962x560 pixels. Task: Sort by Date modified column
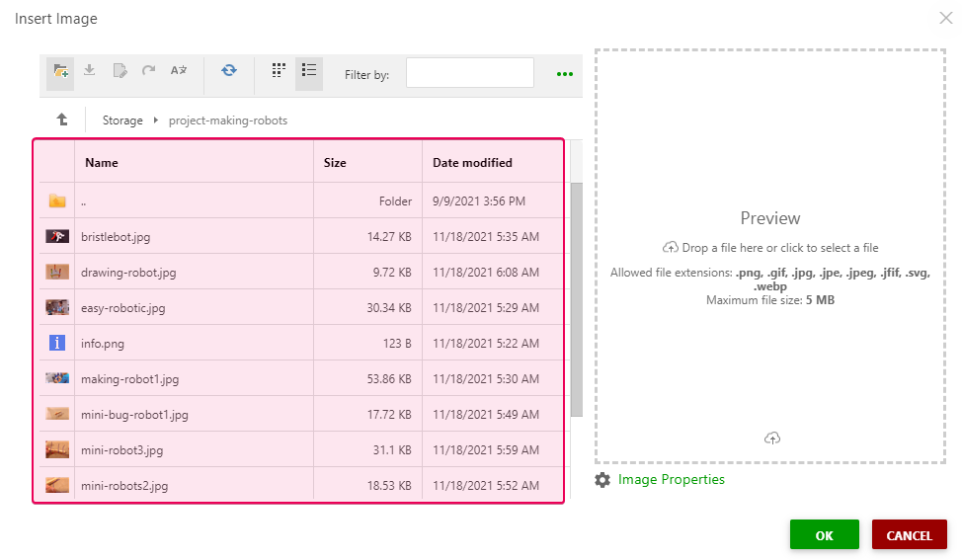(x=472, y=163)
